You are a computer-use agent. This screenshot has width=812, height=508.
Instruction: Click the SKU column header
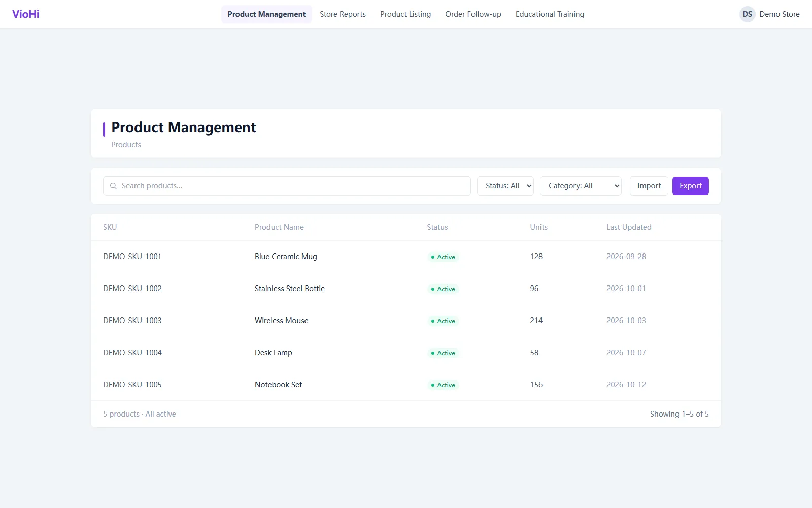pos(110,227)
